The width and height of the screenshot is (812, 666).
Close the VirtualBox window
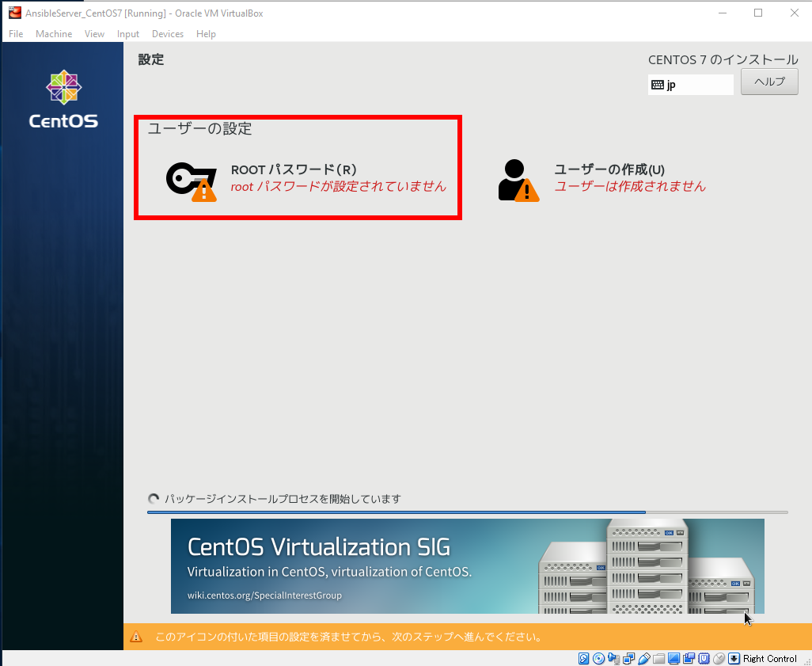pyautogui.click(x=795, y=13)
